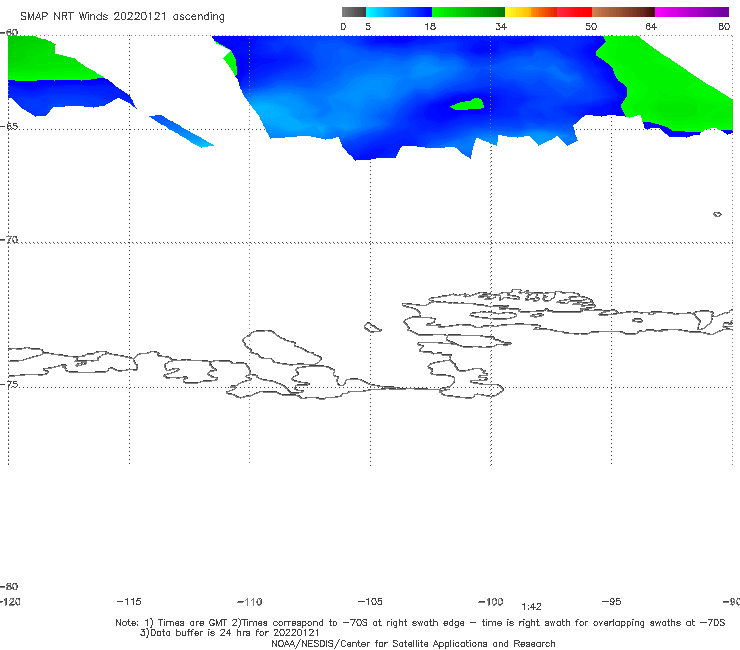Click the latitude label "-70"
This screenshot has width=740, height=650.
(9, 240)
